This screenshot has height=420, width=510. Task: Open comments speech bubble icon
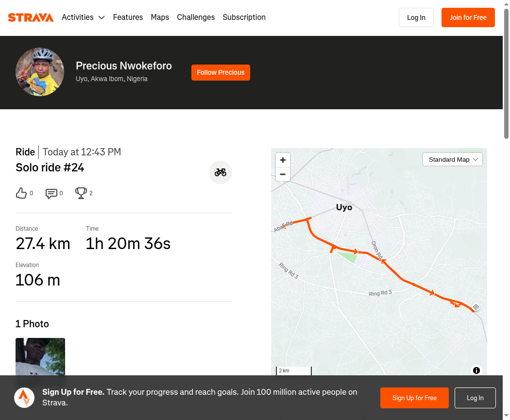click(x=51, y=193)
